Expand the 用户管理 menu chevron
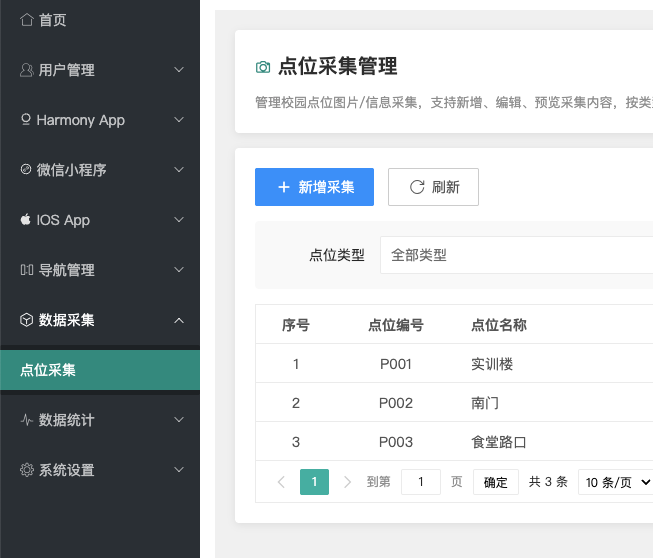 click(179, 70)
